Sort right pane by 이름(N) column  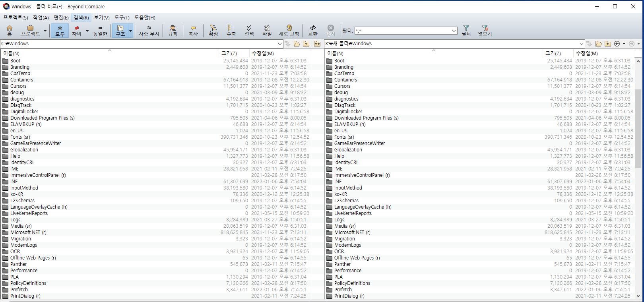click(x=434, y=53)
